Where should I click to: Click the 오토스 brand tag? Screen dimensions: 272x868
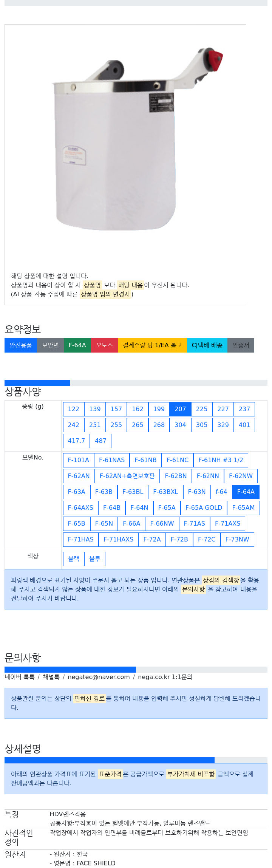point(104,345)
